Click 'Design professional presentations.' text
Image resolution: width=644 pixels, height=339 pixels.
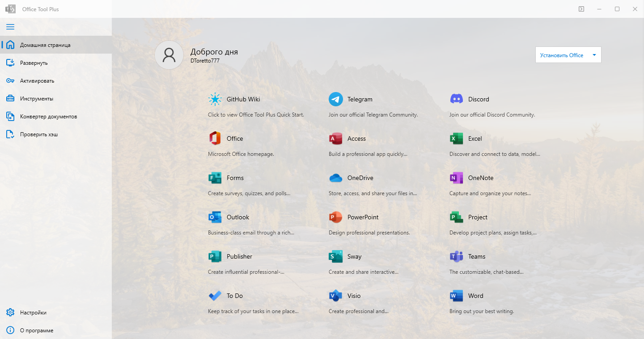(369, 233)
